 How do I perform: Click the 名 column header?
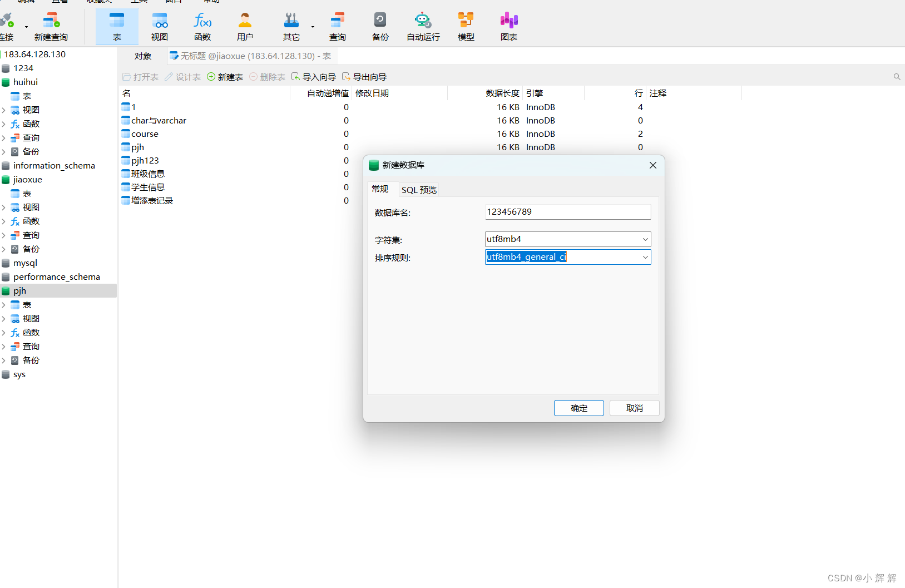pyautogui.click(x=205, y=93)
